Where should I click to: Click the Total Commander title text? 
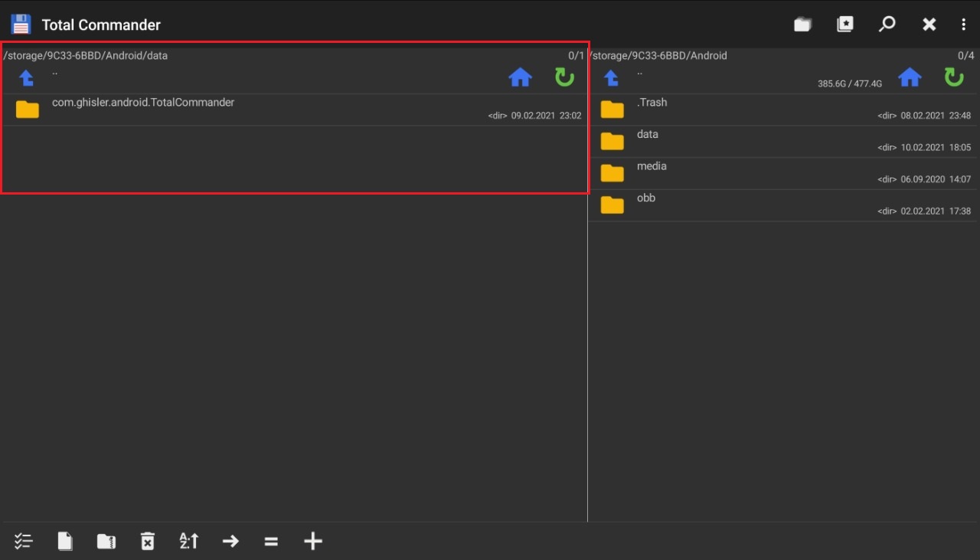click(x=101, y=25)
